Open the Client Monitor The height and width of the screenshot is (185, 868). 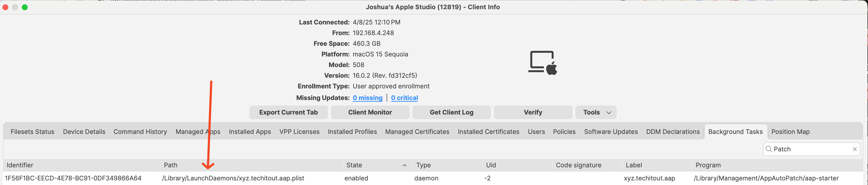coord(370,112)
